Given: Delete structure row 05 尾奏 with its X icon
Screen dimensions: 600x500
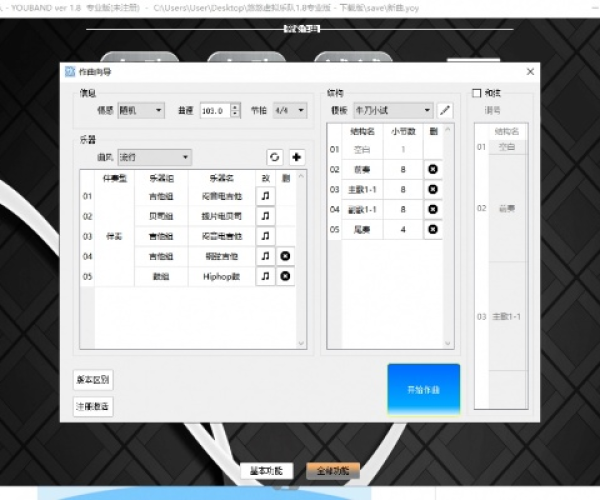Looking at the screenshot, I should click(433, 229).
